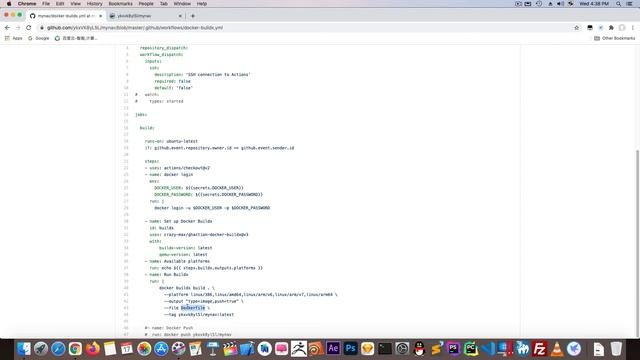Open Photoshop from the Dock
The height and width of the screenshot is (360, 640).
pyautogui.click(x=350, y=349)
